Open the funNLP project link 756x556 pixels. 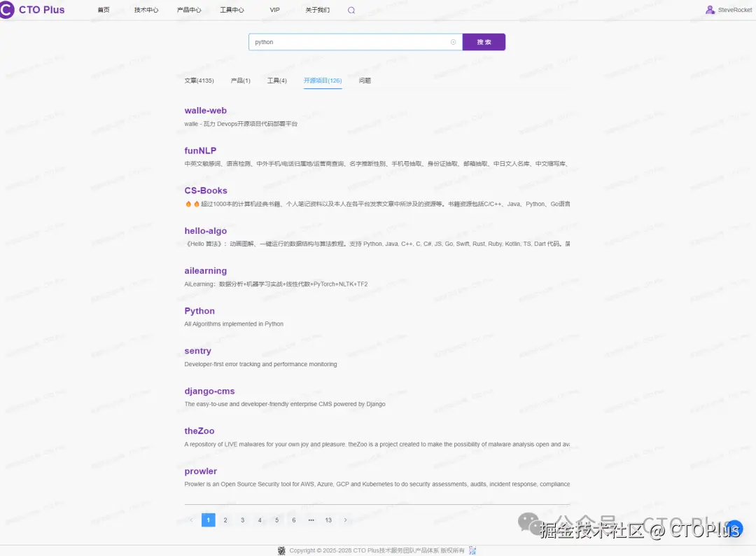click(200, 151)
